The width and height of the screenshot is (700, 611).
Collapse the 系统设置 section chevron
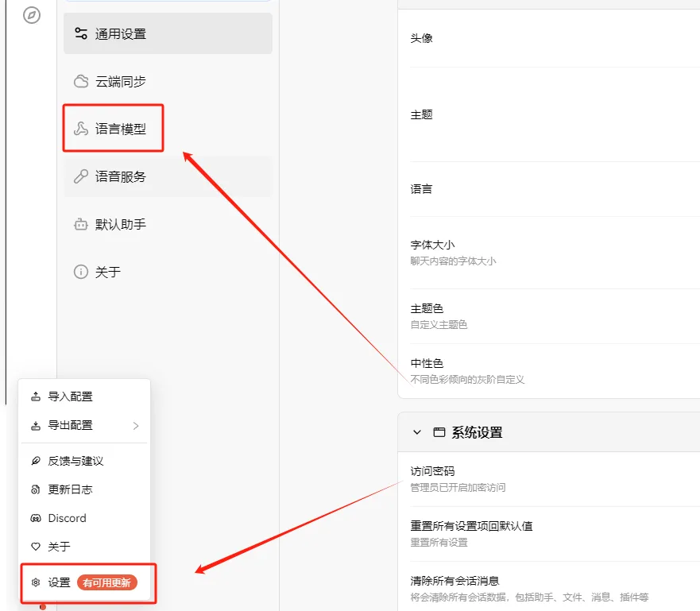click(417, 432)
